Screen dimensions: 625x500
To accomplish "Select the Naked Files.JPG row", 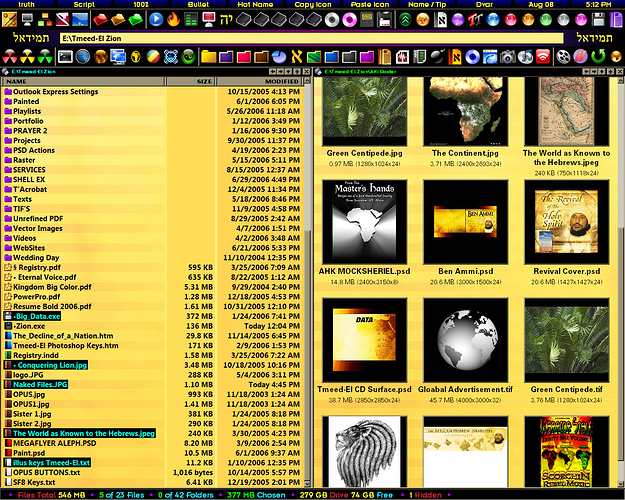I will [36, 385].
